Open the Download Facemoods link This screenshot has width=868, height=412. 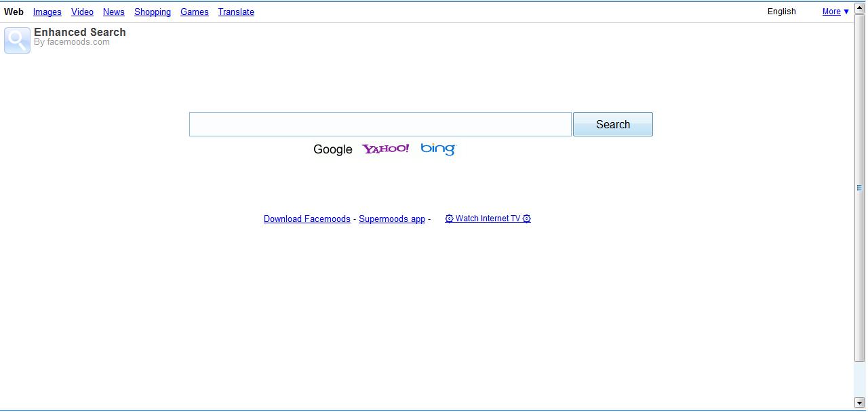pyautogui.click(x=307, y=219)
